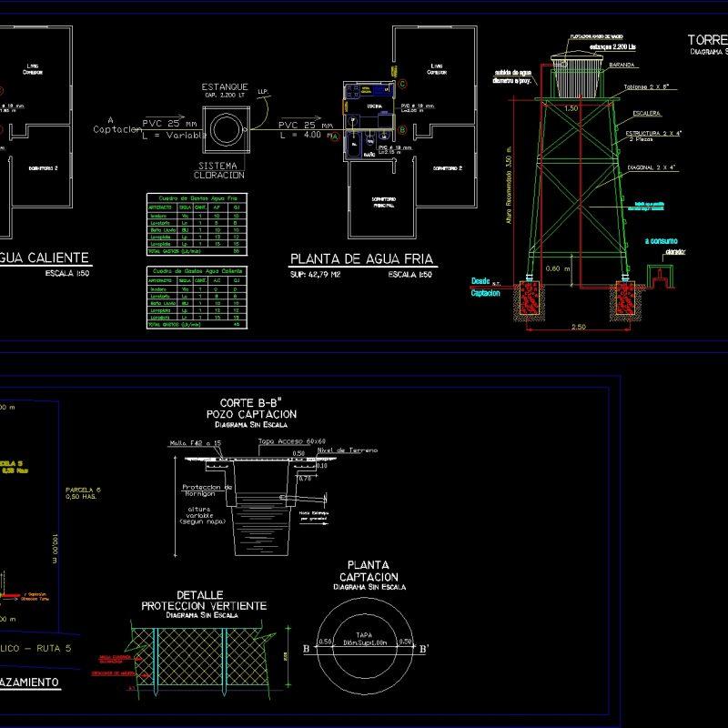Select the estanque tank symbol in the plan
The width and height of the screenshot is (728, 728).
point(223,128)
